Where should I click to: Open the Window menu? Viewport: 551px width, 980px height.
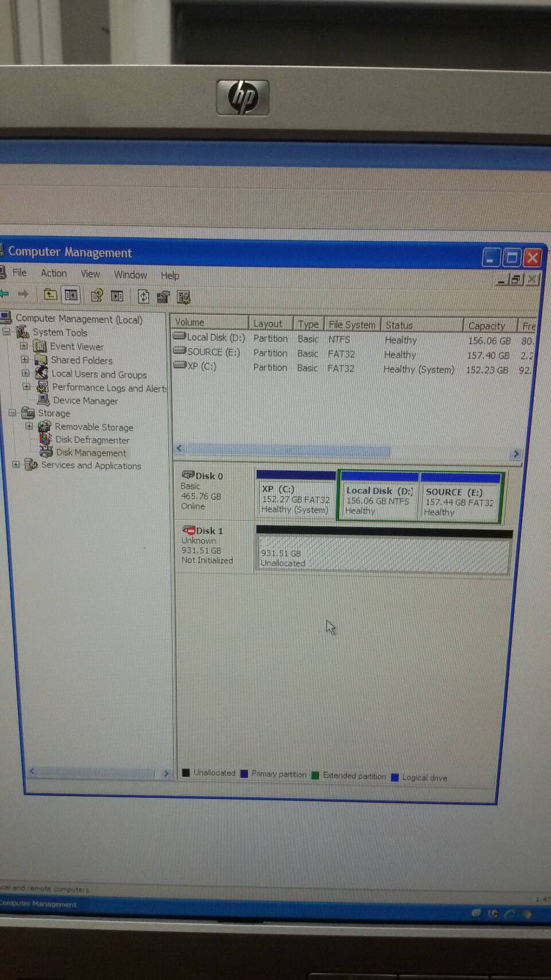pos(130,275)
